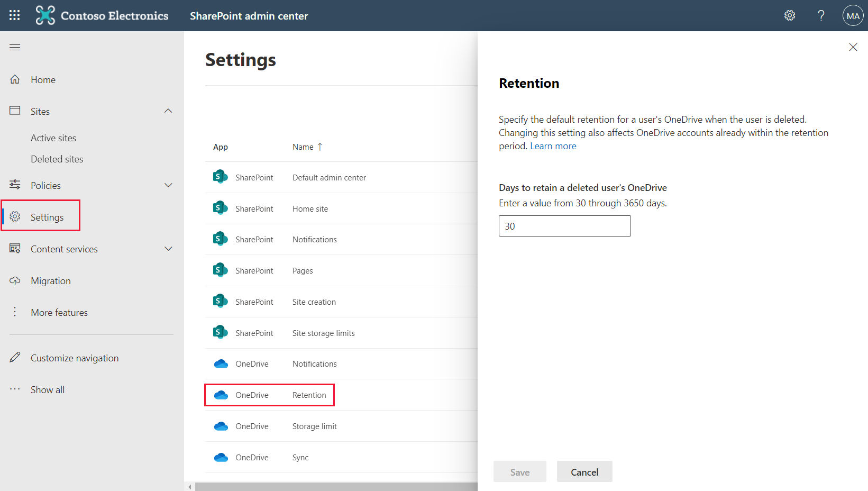Viewport: 868px width, 491px height.
Task: Click the Contoso Electronics logo icon
Action: click(45, 15)
